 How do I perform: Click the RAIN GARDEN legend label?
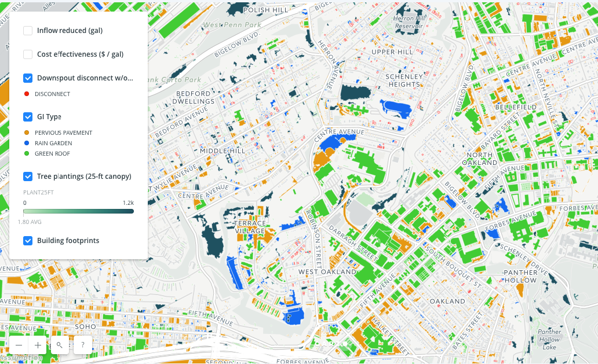coord(53,143)
